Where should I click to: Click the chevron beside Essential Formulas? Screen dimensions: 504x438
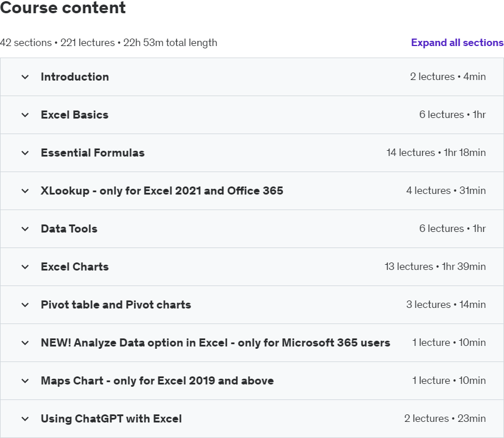(25, 153)
